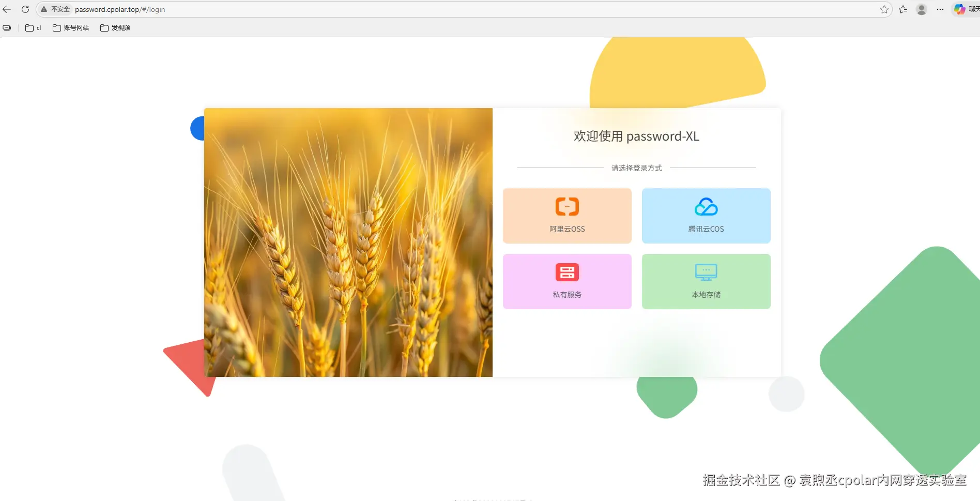Image resolution: width=980 pixels, height=501 pixels.
Task: Open the browser profile avatar
Action: tap(922, 9)
